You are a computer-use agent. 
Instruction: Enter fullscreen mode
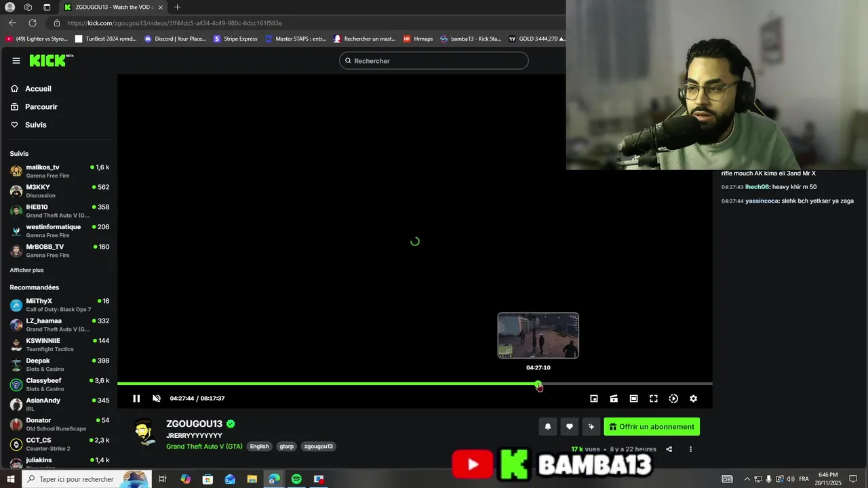tap(654, 399)
